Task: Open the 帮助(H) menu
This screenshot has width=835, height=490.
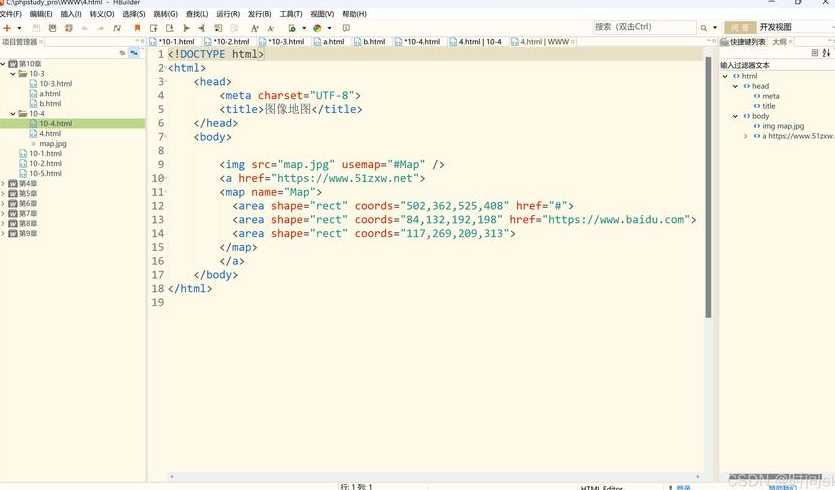Action: pyautogui.click(x=354, y=14)
